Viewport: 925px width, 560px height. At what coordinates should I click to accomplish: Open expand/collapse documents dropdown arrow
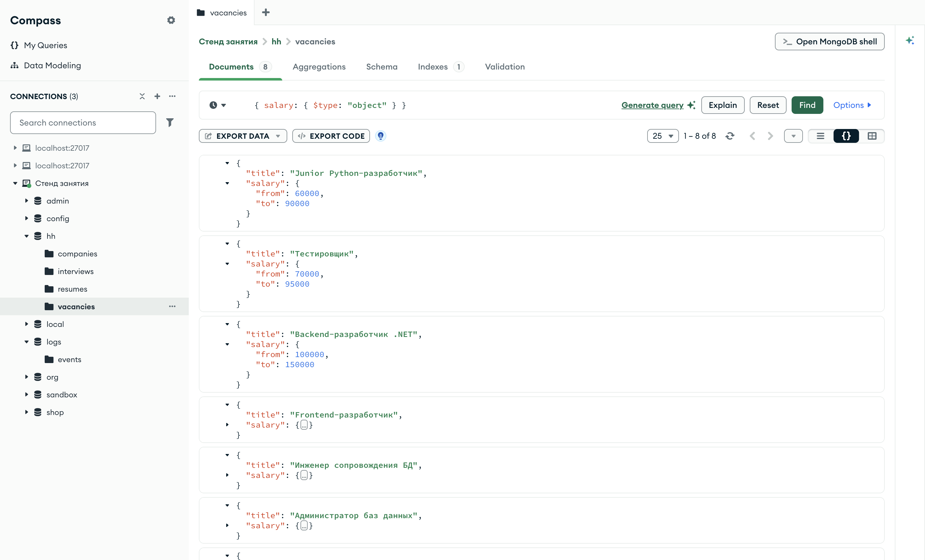(x=793, y=136)
